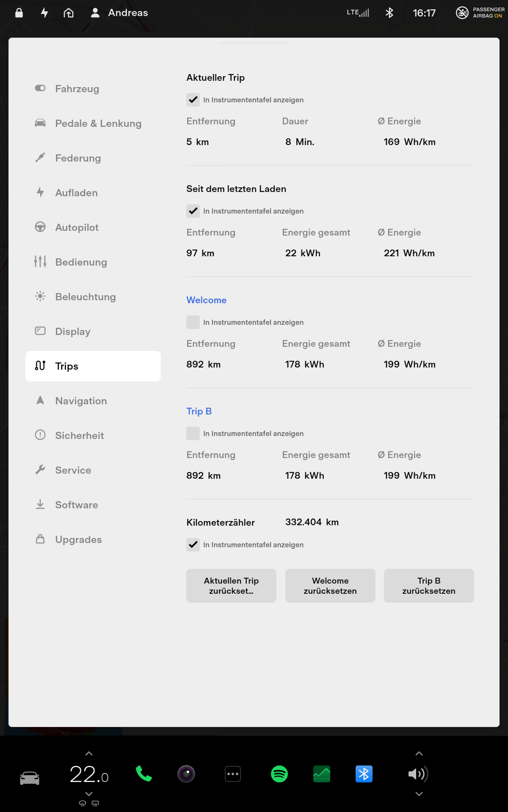Tap the speaker volume icon
The height and width of the screenshot is (812, 508).
[x=417, y=774]
